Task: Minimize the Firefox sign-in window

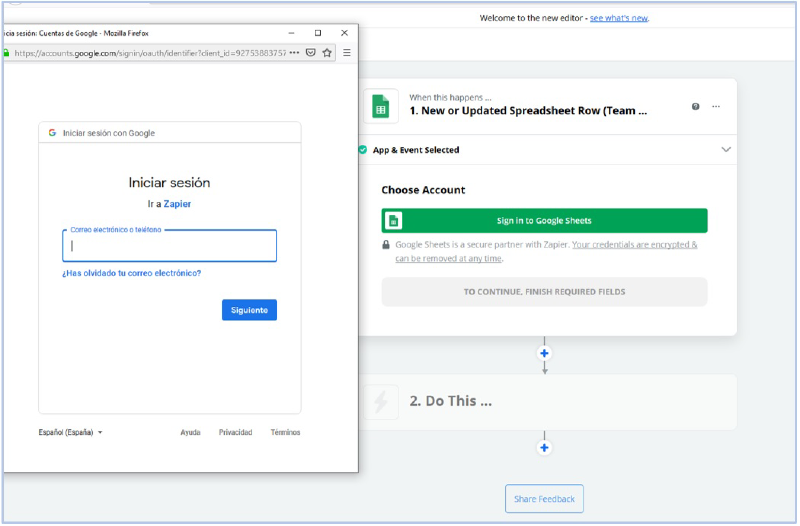Action: [291, 33]
